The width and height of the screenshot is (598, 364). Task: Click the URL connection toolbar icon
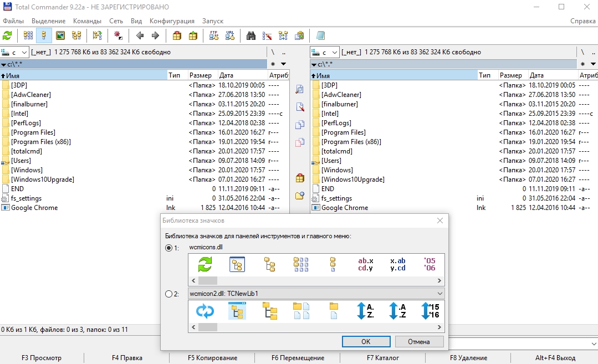230,35
